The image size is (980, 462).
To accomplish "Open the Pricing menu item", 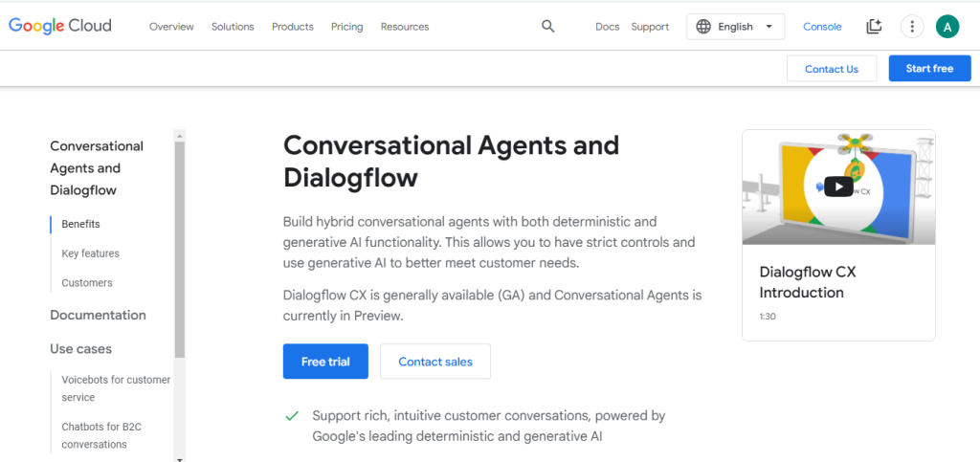I will click(x=346, y=27).
